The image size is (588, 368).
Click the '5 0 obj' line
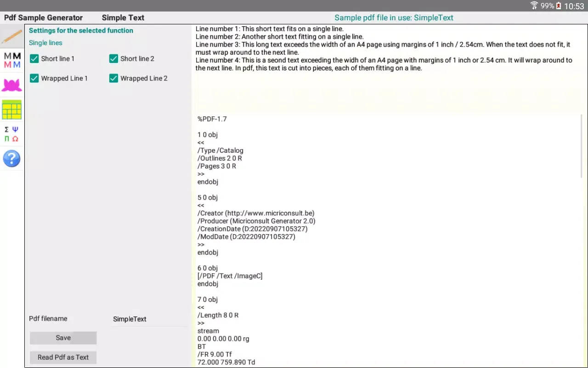click(x=208, y=197)
